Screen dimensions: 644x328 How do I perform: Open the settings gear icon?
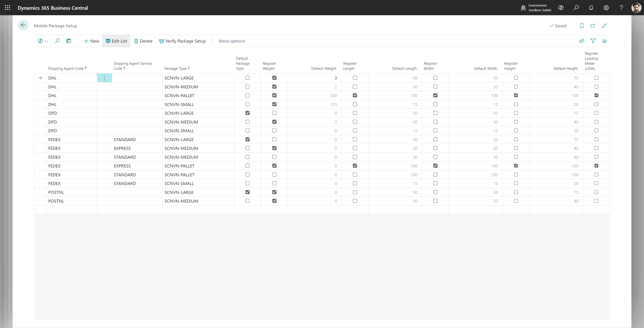pos(606,8)
